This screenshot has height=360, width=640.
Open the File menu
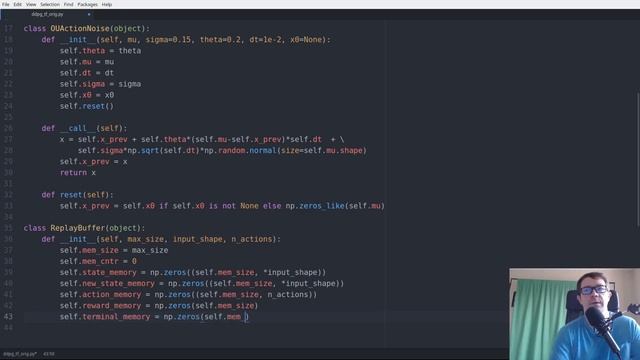coord(6,4)
